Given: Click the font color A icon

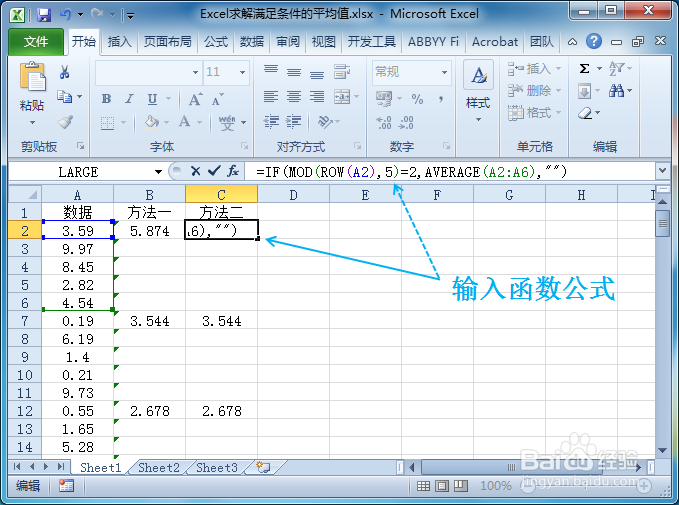Looking at the screenshot, I should point(185,122).
